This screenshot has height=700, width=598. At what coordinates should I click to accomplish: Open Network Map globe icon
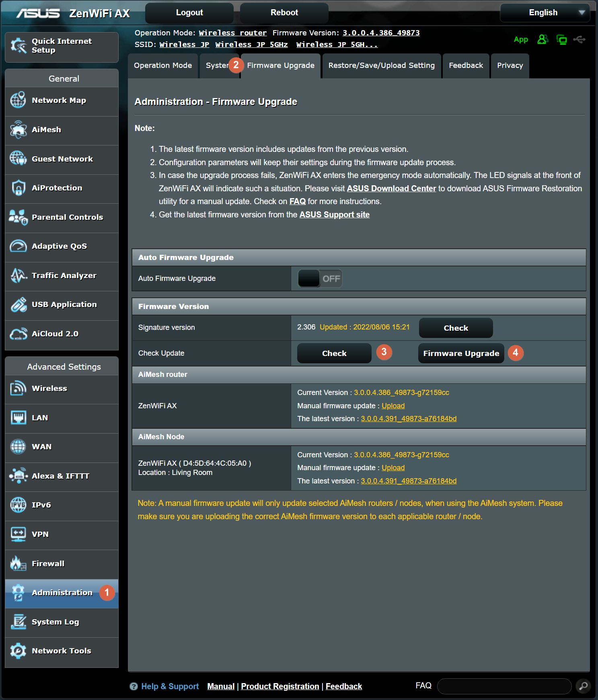[18, 100]
